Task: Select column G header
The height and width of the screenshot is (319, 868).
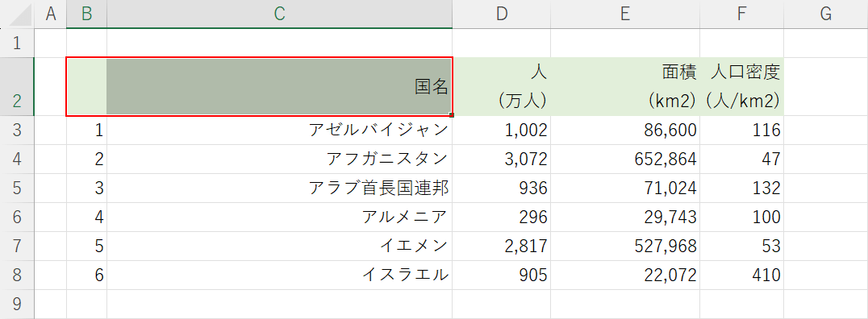Action: (x=826, y=14)
